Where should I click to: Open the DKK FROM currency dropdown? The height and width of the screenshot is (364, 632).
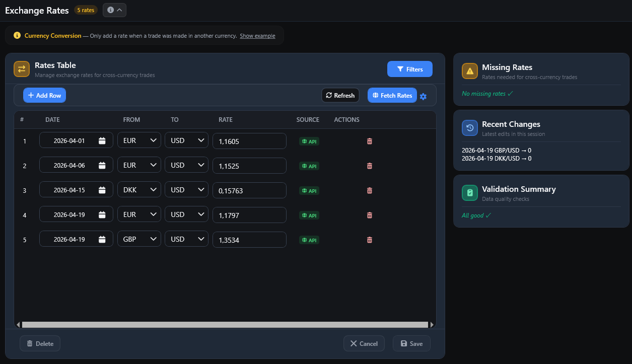pyautogui.click(x=139, y=190)
